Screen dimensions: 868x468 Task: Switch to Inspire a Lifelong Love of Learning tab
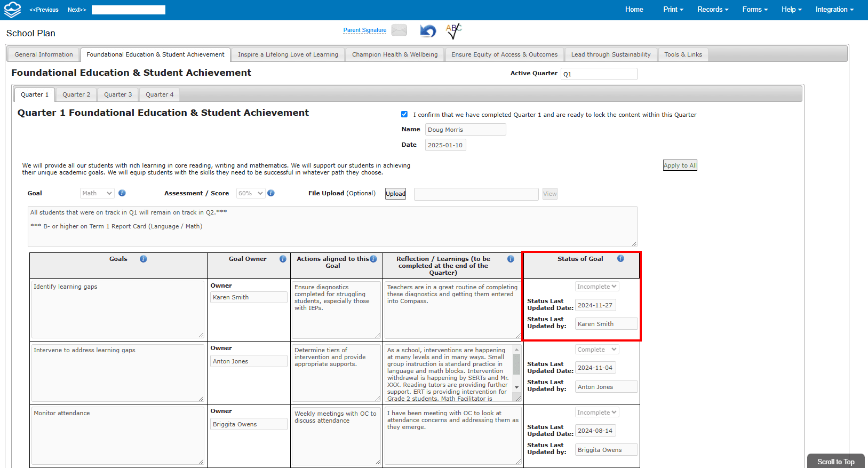(x=288, y=54)
